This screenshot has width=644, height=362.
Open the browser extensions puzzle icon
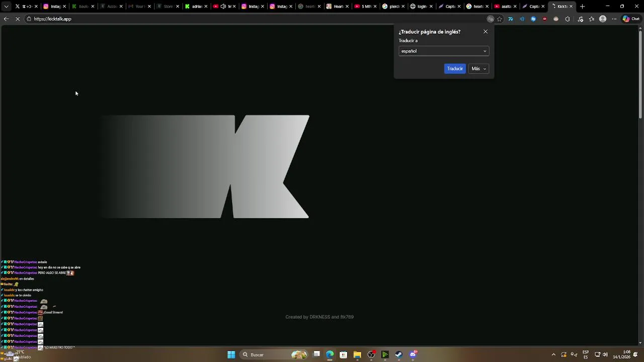(568, 19)
